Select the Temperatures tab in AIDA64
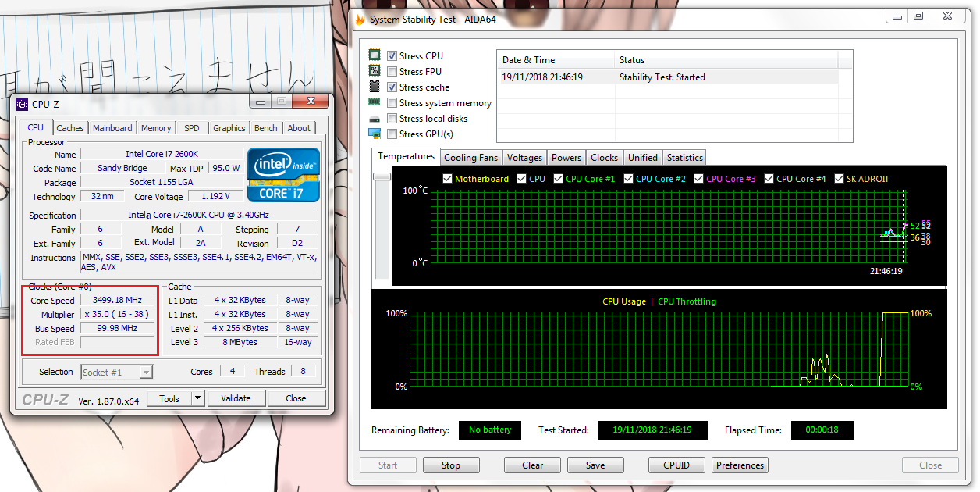This screenshot has height=492, width=980. coord(406,156)
